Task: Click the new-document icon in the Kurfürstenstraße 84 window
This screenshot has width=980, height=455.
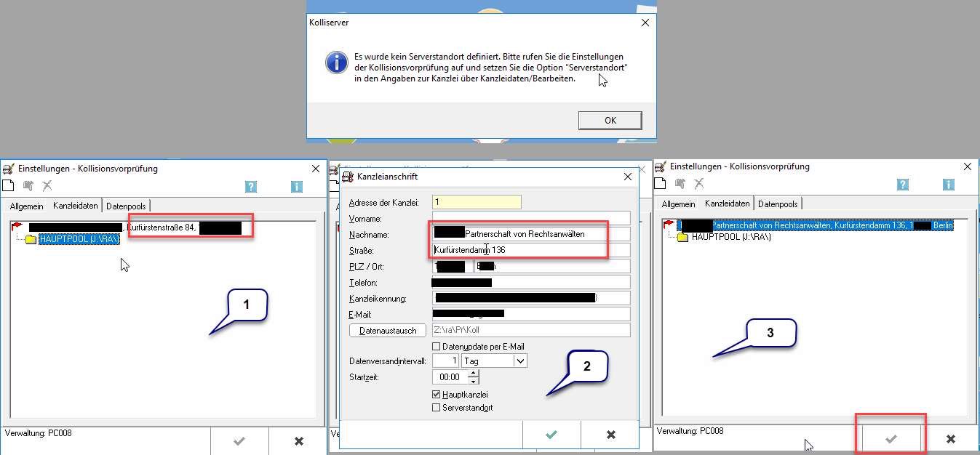Action: point(9,185)
